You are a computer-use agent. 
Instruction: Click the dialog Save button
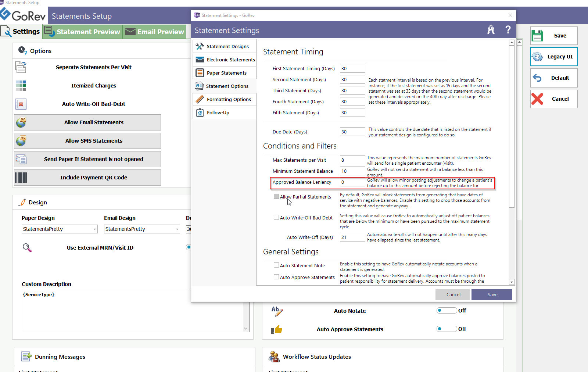point(492,294)
